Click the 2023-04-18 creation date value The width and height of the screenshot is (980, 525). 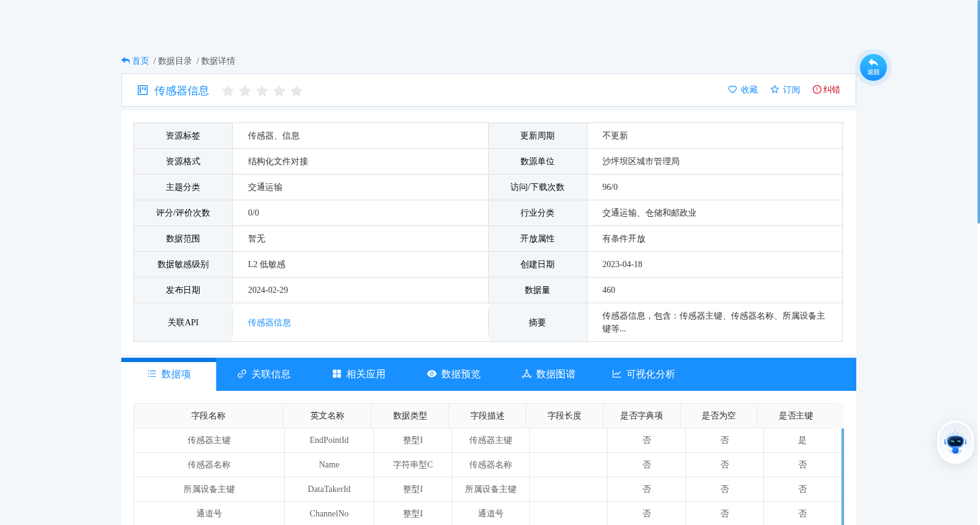click(622, 265)
